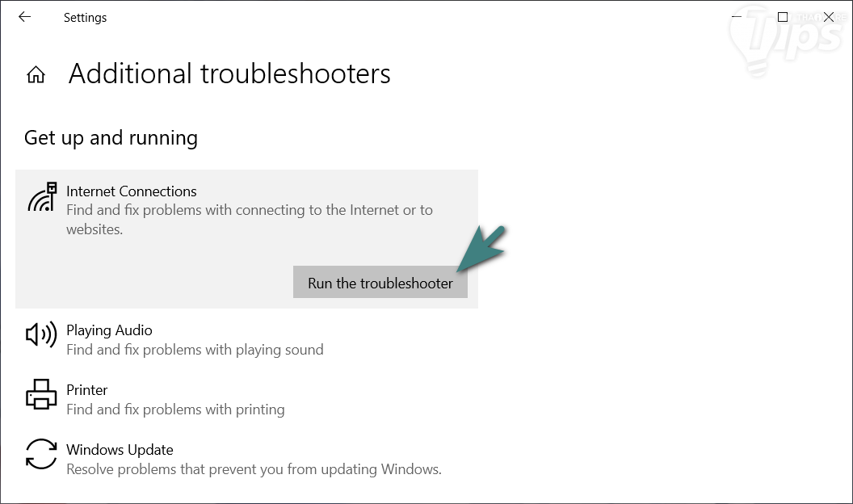Viewport: 853px width, 504px height.
Task: Close the Settings window
Action: point(829,17)
